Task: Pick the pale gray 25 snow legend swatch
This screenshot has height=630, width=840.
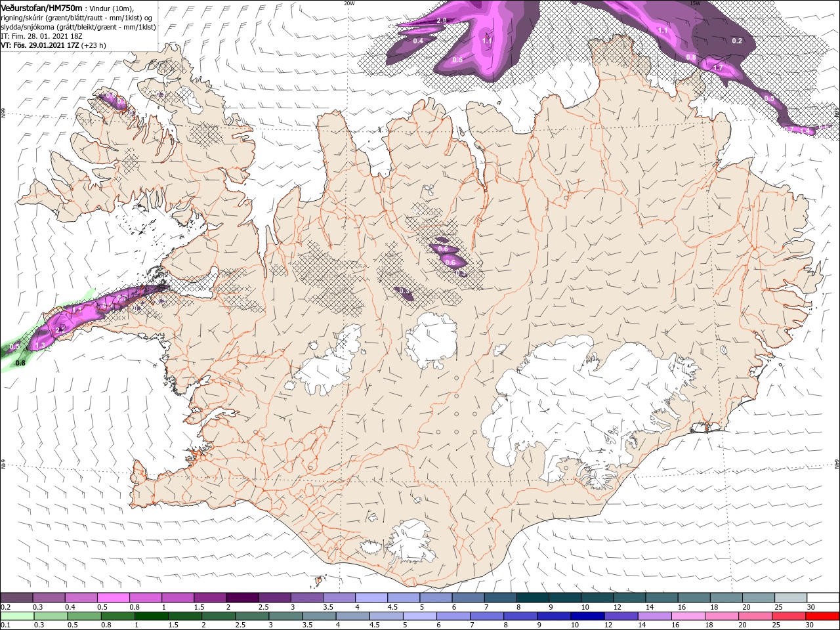Action: [x=790, y=598]
